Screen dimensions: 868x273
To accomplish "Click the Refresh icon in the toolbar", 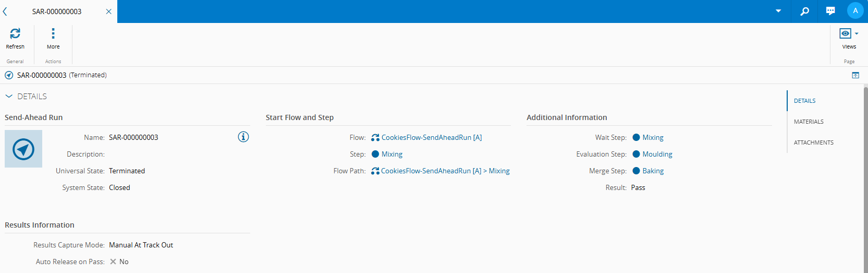I will point(15,34).
